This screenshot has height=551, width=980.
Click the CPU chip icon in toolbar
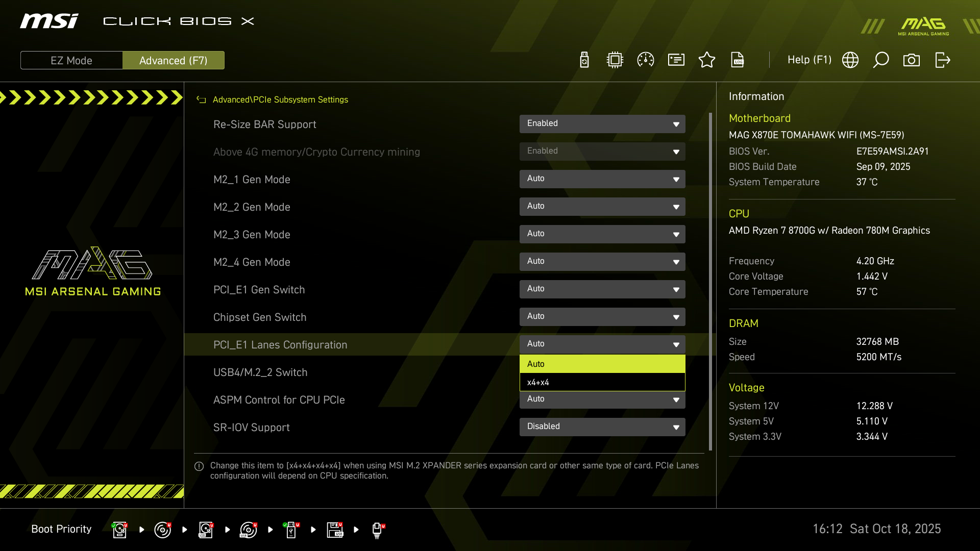pos(615,60)
